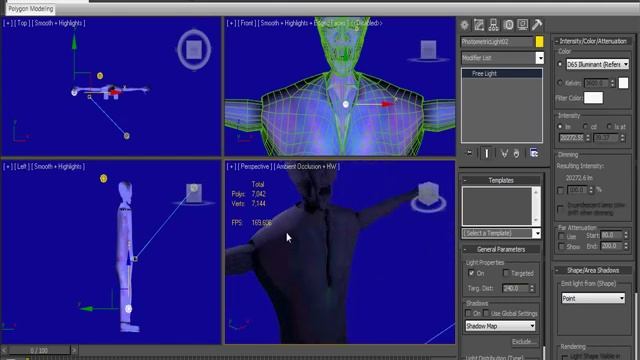The width and height of the screenshot is (640, 360).
Task: Open the Modify command panel tab
Action: pyautogui.click(x=479, y=25)
